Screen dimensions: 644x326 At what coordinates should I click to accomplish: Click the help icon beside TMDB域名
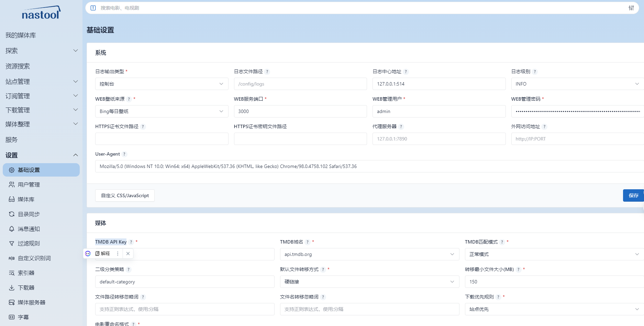[308, 242]
